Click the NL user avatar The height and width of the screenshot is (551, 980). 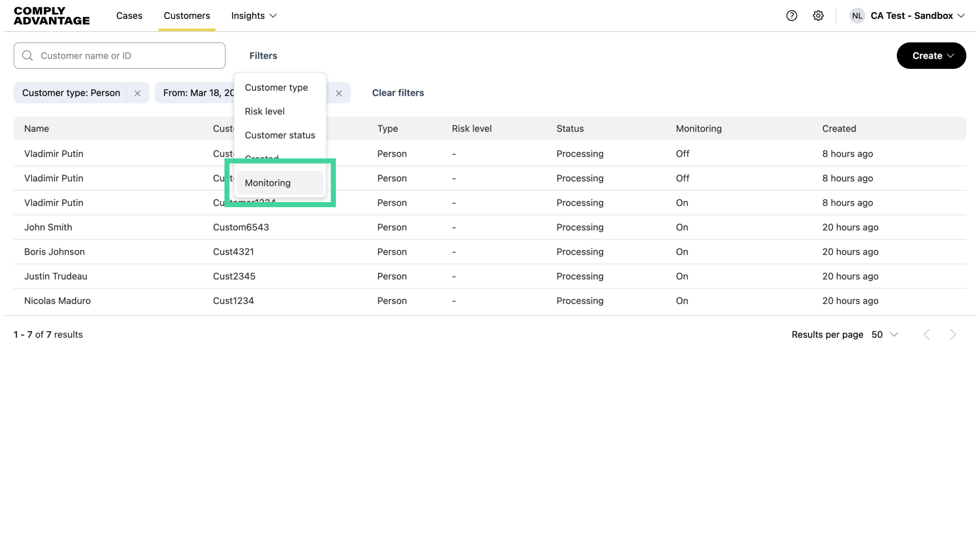[857, 16]
